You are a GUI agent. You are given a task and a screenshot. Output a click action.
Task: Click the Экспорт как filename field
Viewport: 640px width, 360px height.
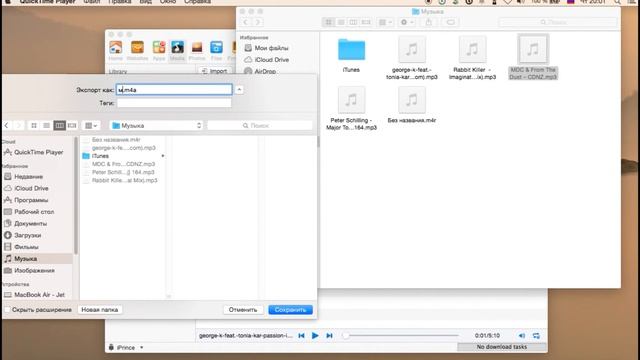tap(174, 89)
